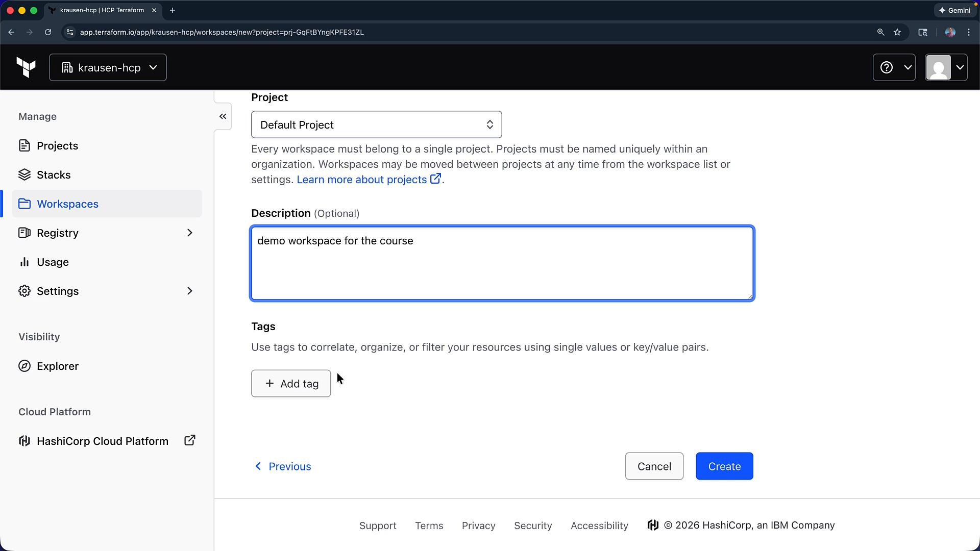Open Support footer link

pos(378,526)
